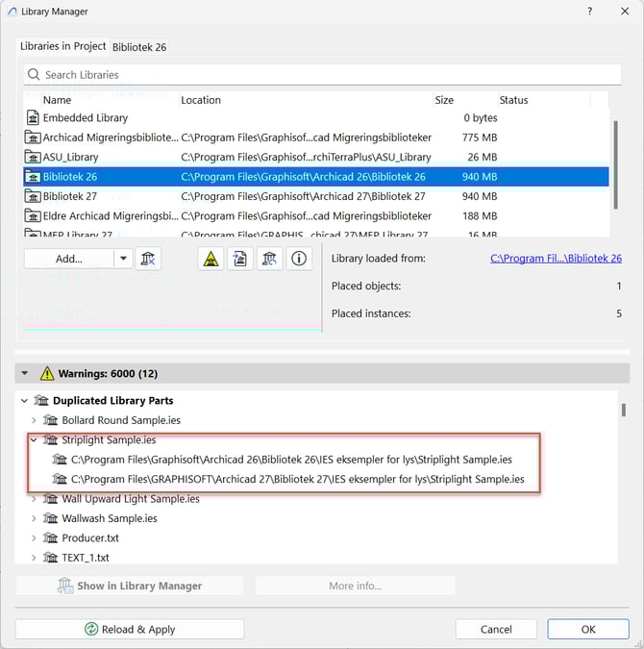Click the remove library icon beside Add
This screenshot has height=649, width=644.
(148, 258)
